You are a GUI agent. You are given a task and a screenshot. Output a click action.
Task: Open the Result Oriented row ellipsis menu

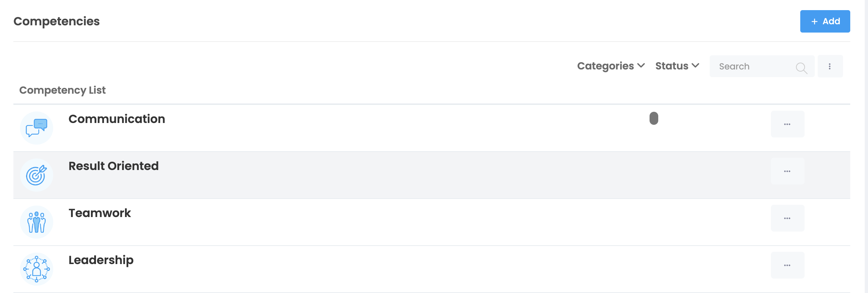coord(787,171)
